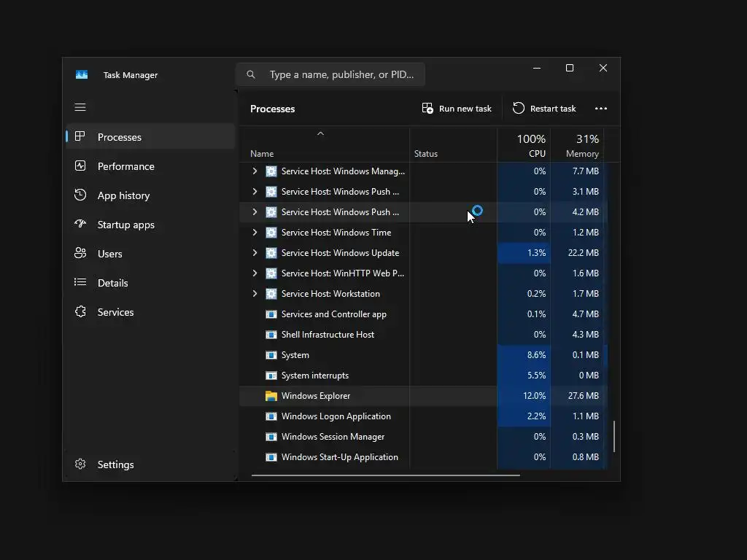
Task: Click the Performance sidebar icon
Action: click(80, 166)
